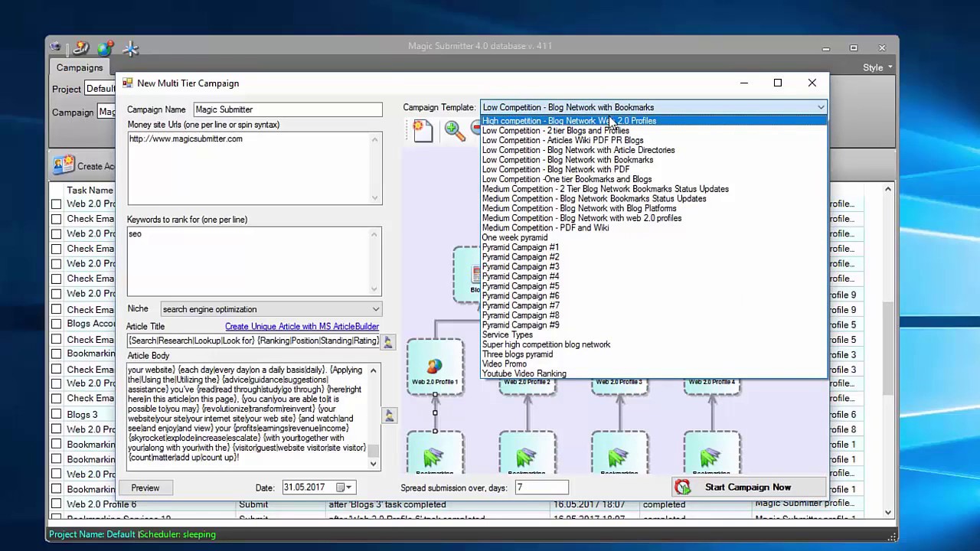The image size is (980, 551).
Task: Select Super high competition blog network option
Action: click(546, 344)
